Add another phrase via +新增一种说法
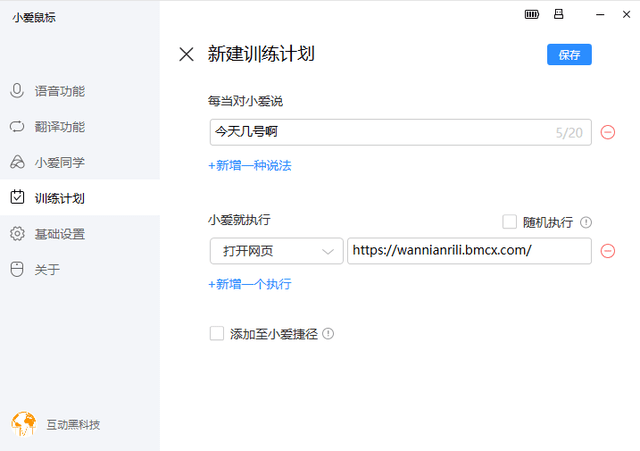 point(250,165)
